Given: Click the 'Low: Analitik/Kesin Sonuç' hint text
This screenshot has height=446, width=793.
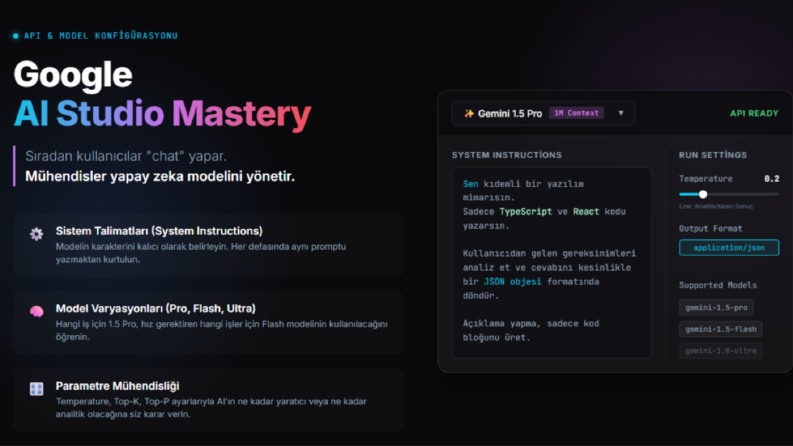Looking at the screenshot, I should point(716,206).
